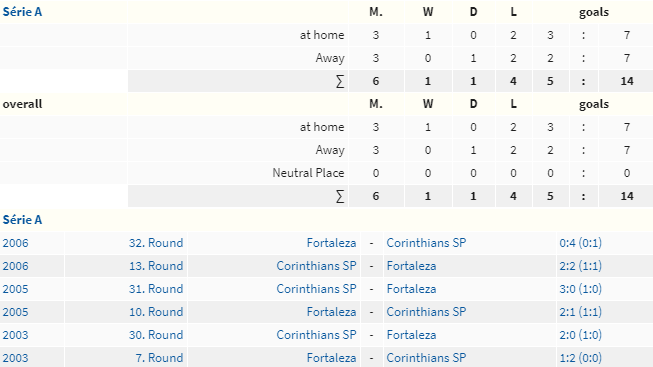Select the 31. Round link
653x367 pixels.
(156, 289)
